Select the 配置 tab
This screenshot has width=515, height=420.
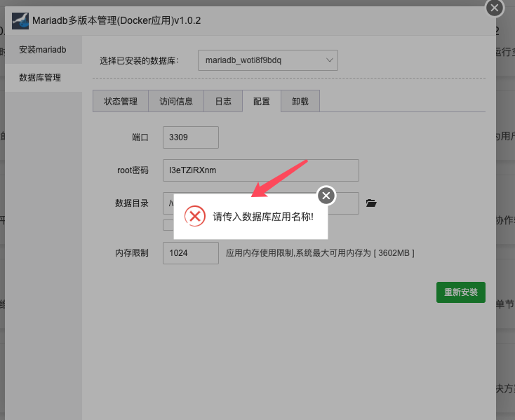pos(262,102)
